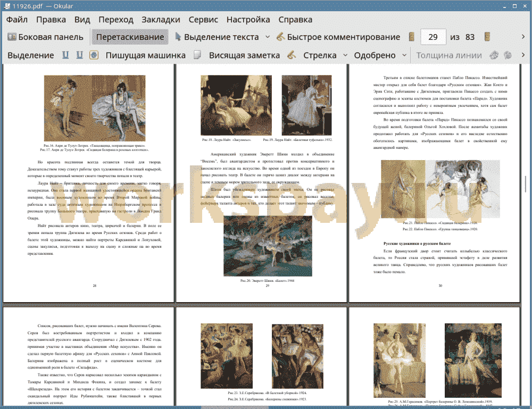Image resolution: width=532 pixels, height=409 pixels.
Task: Click the heading "Русские художники о русском балете"
Action: [417, 244]
